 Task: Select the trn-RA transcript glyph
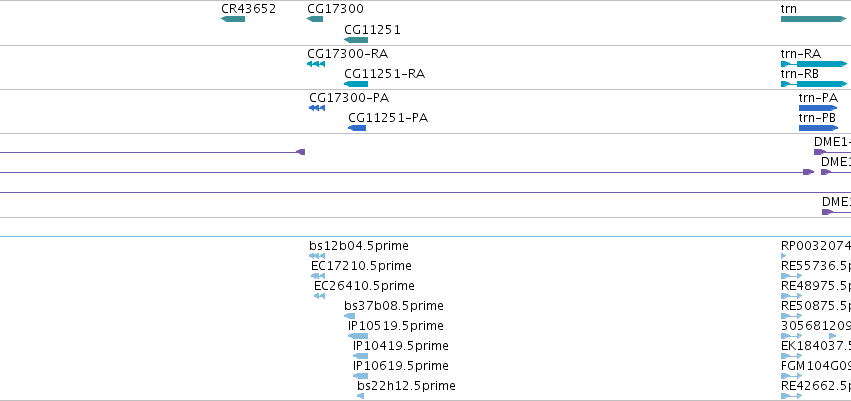click(x=814, y=64)
